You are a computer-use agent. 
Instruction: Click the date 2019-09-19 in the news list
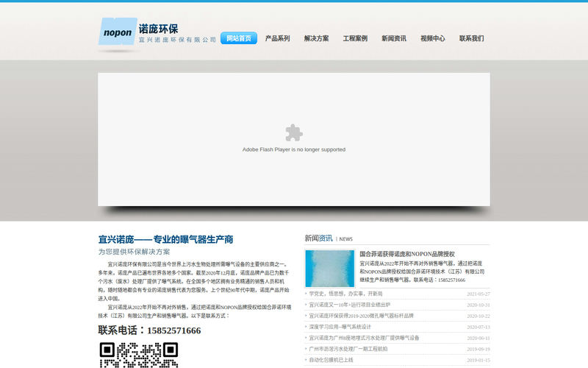coord(478,349)
